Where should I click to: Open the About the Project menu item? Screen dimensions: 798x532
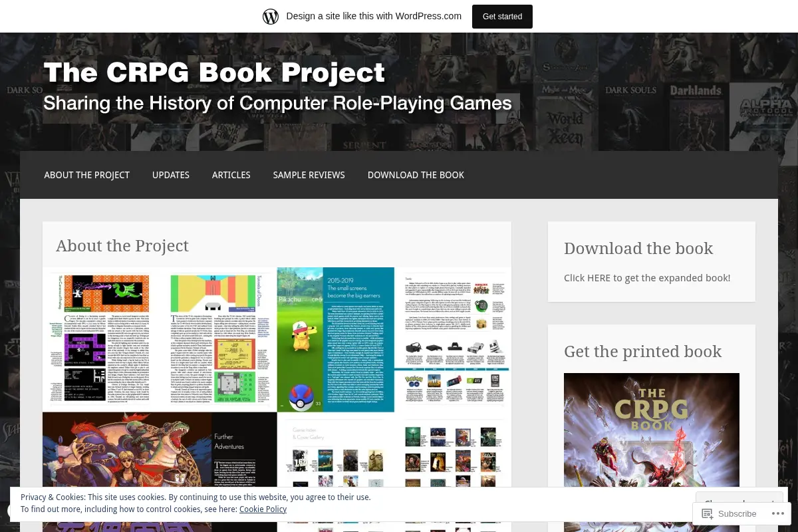[x=87, y=175]
